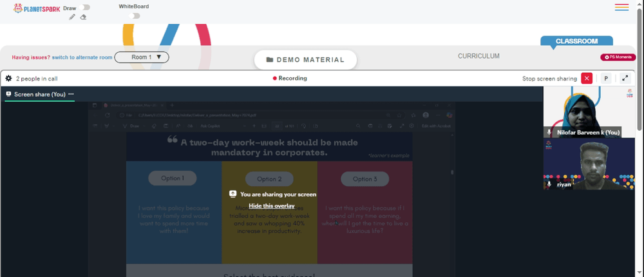Click the Option 1 pill

click(x=173, y=178)
